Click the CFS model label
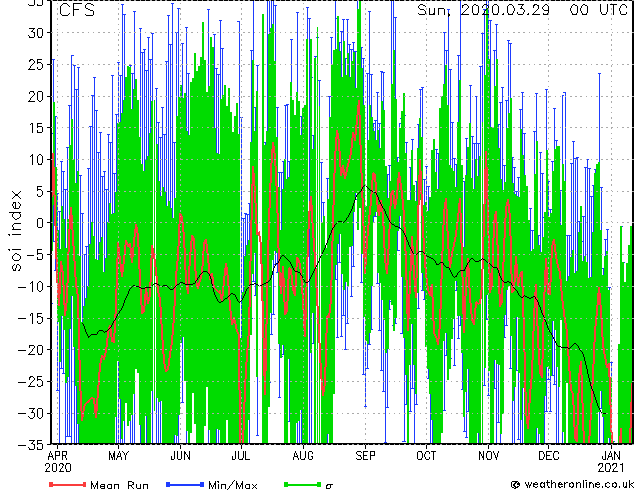The image size is (634, 490). [x=77, y=10]
